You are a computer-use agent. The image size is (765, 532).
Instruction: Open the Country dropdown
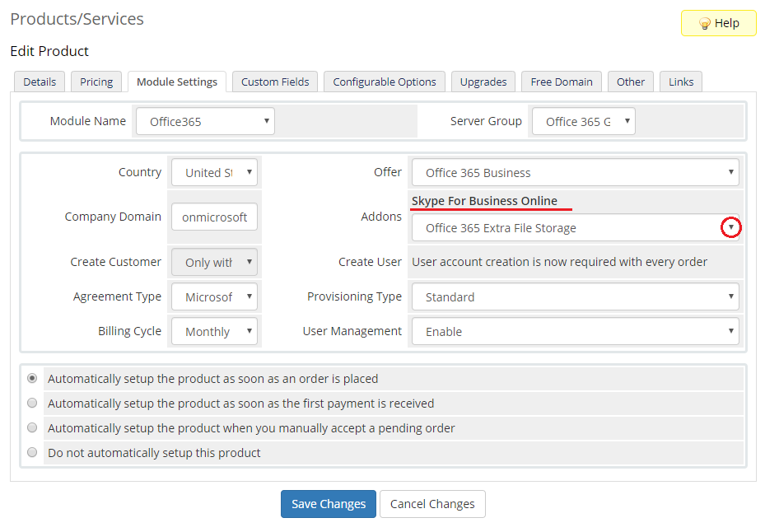pos(214,172)
